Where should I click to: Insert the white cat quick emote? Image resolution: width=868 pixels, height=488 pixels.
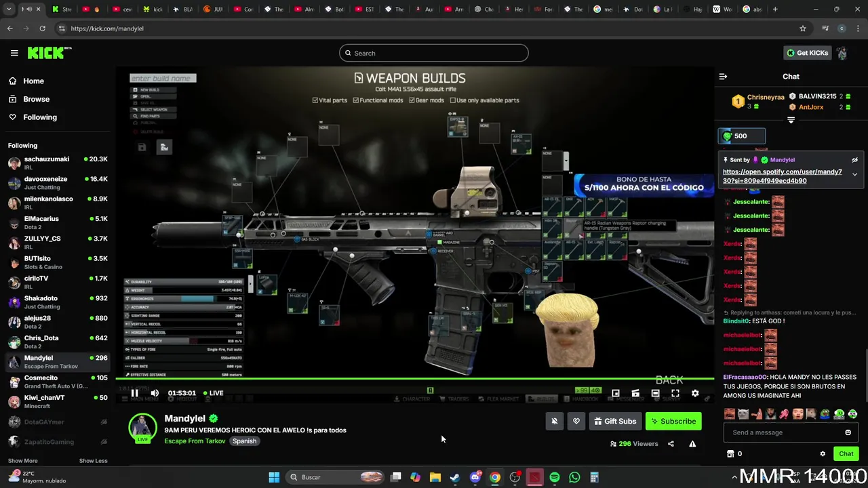(743, 414)
